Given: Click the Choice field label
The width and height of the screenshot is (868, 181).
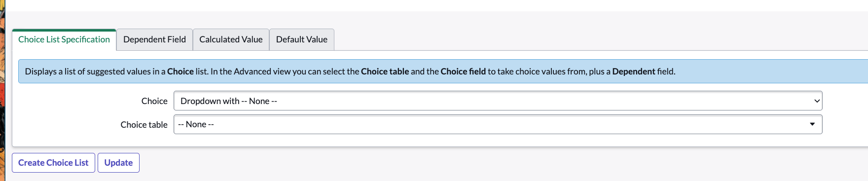Looking at the screenshot, I should (154, 101).
